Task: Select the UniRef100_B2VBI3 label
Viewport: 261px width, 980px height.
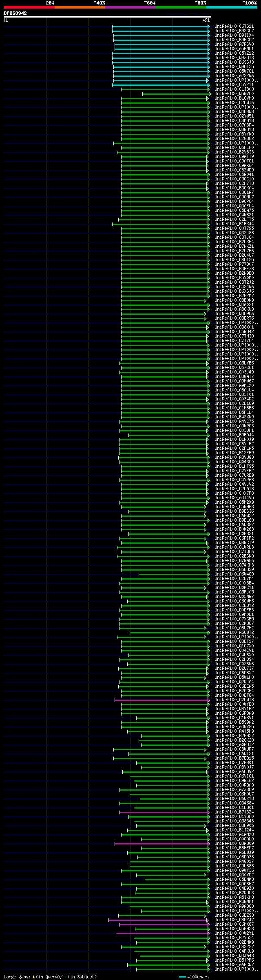Action: (x=234, y=152)
